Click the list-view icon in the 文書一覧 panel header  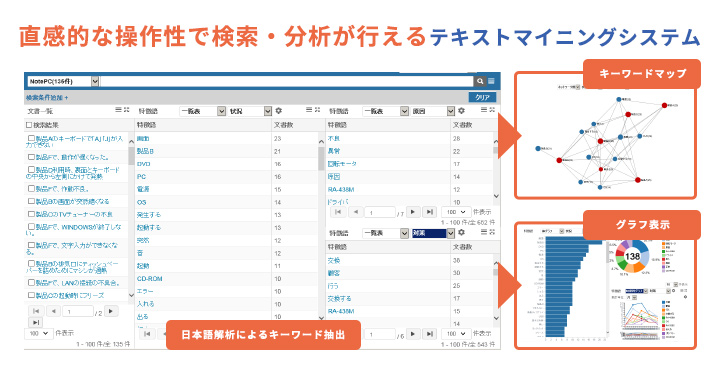pos(118,110)
